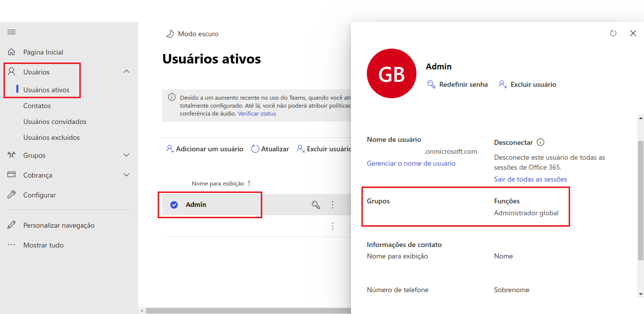Expand the Cobrança navigation section

[x=126, y=175]
